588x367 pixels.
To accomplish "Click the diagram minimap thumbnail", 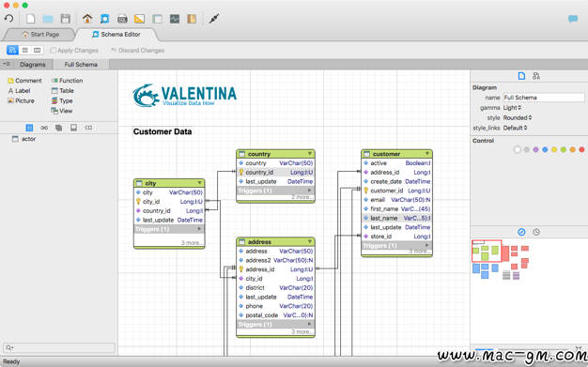I will click(x=501, y=259).
